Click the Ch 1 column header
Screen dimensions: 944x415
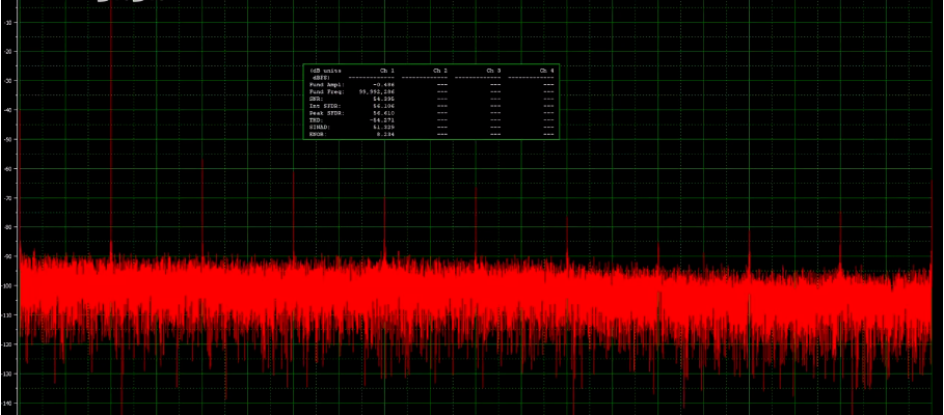coord(387,71)
